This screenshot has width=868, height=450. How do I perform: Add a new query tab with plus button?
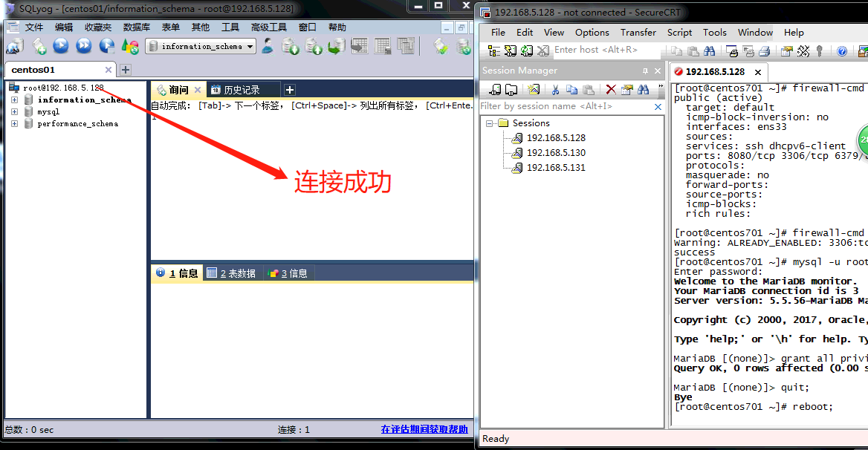tap(290, 90)
